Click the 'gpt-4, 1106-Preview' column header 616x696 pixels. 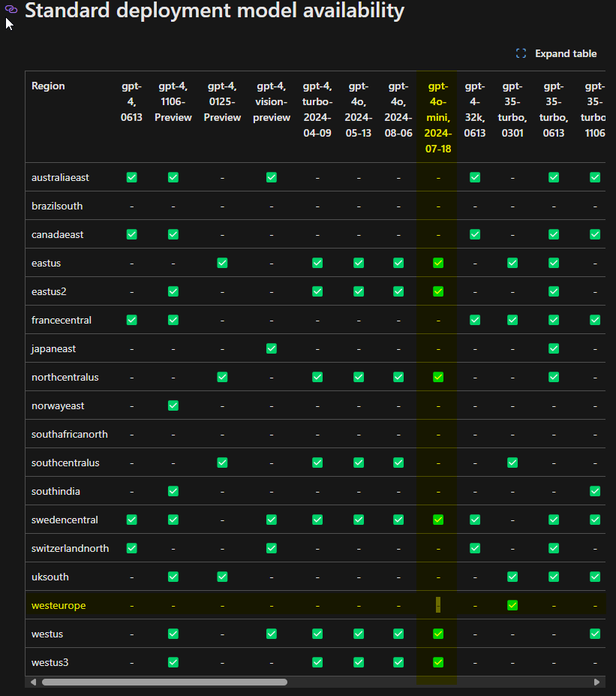click(173, 101)
